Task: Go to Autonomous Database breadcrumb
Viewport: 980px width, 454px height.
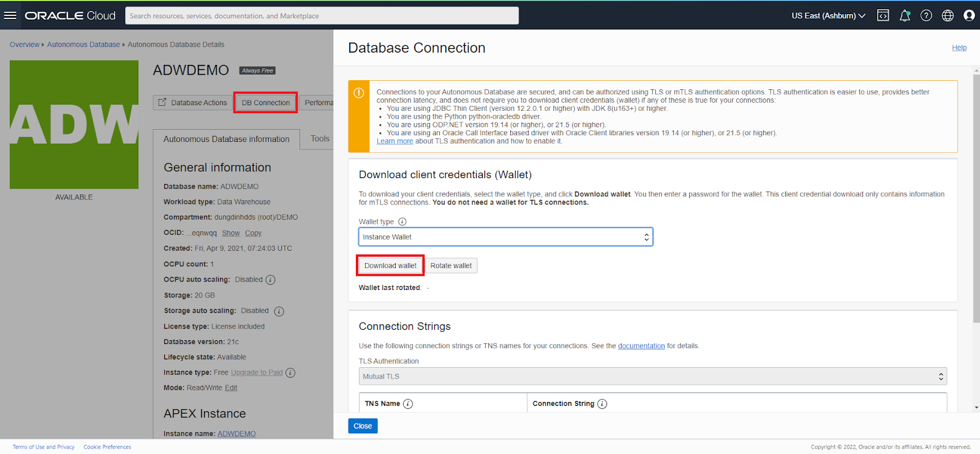Action: pyautogui.click(x=83, y=45)
